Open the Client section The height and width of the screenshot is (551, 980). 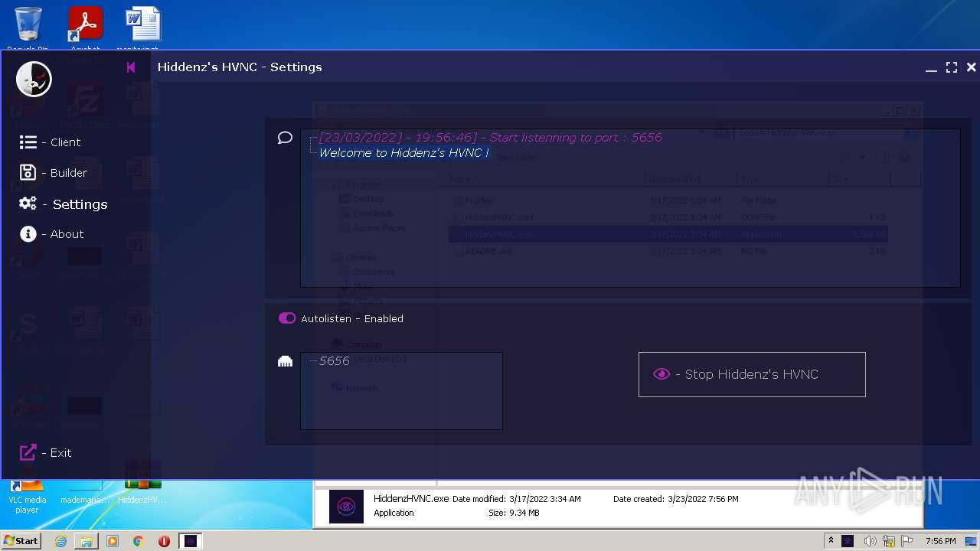coord(50,142)
